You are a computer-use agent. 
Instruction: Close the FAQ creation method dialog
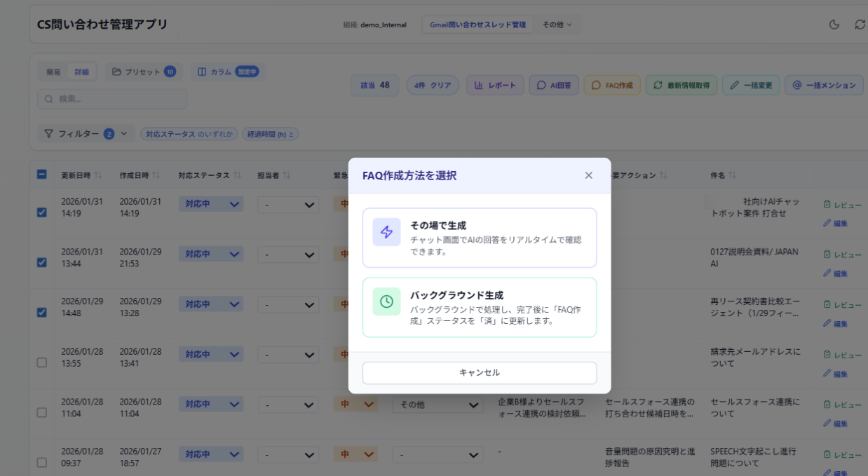(588, 175)
